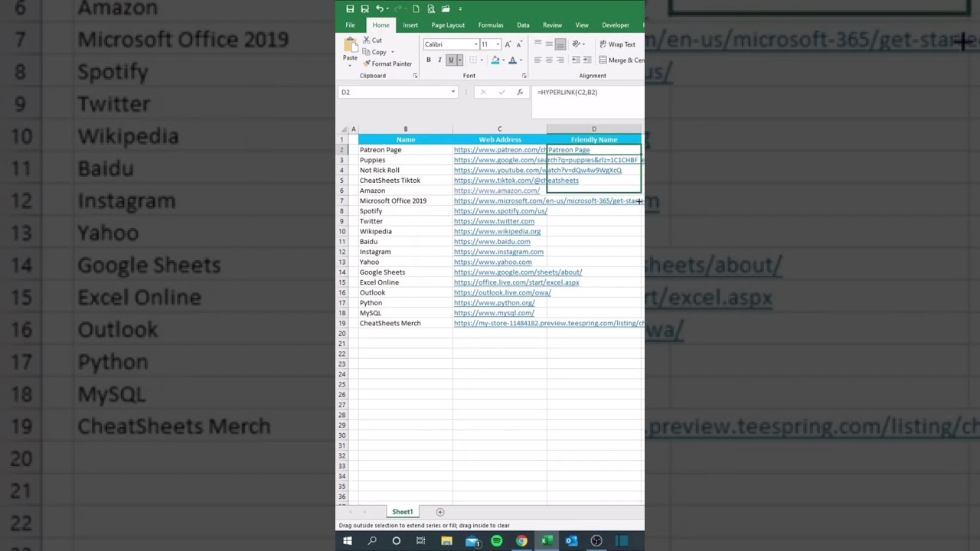This screenshot has width=980, height=551.
Task: Open the font color dropdown arrow
Action: (x=520, y=60)
